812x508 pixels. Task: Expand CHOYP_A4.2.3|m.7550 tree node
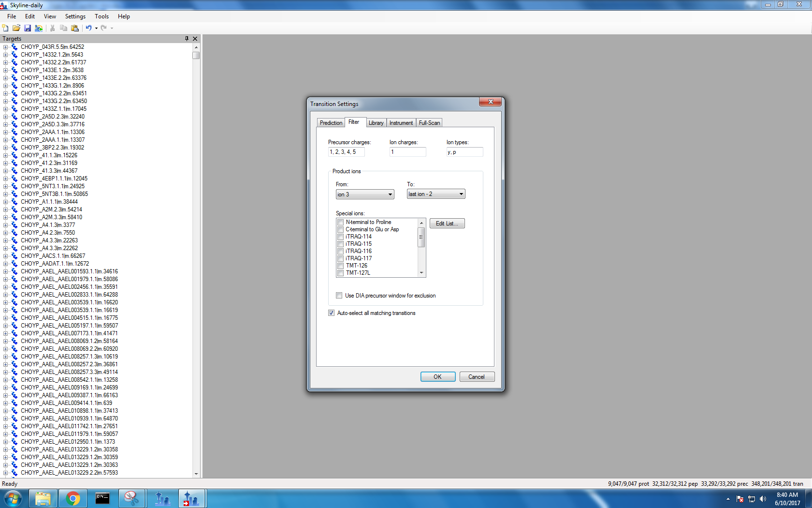[5, 233]
